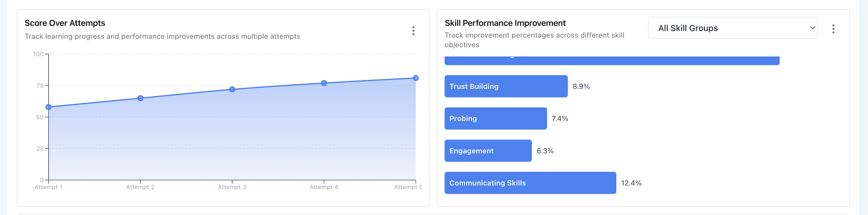Open the Score Over Attempts options menu
868x215 pixels.
pos(413,31)
